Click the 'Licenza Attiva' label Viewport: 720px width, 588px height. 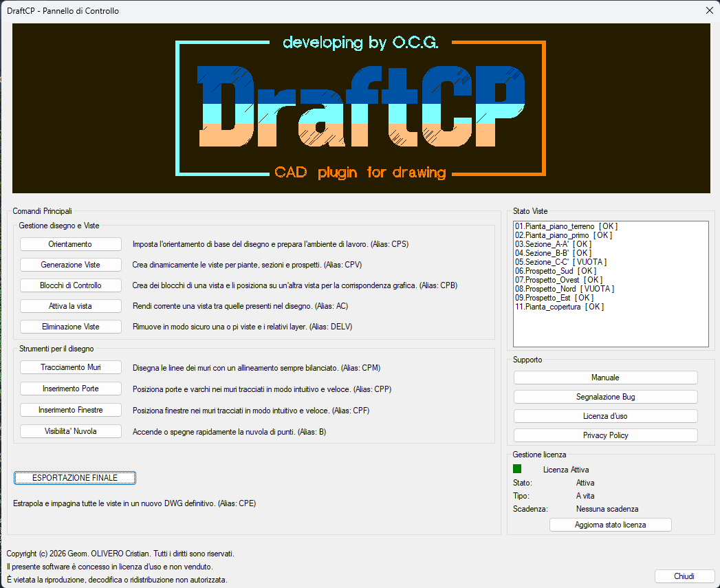pos(566,470)
